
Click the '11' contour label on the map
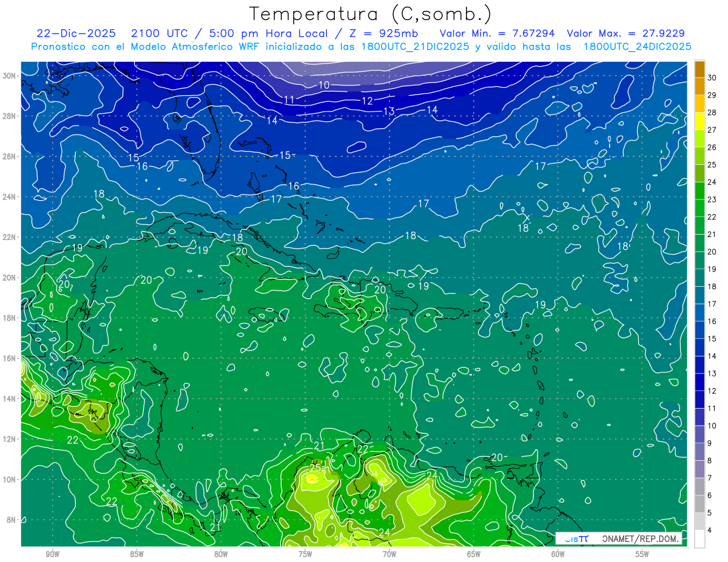tap(289, 100)
